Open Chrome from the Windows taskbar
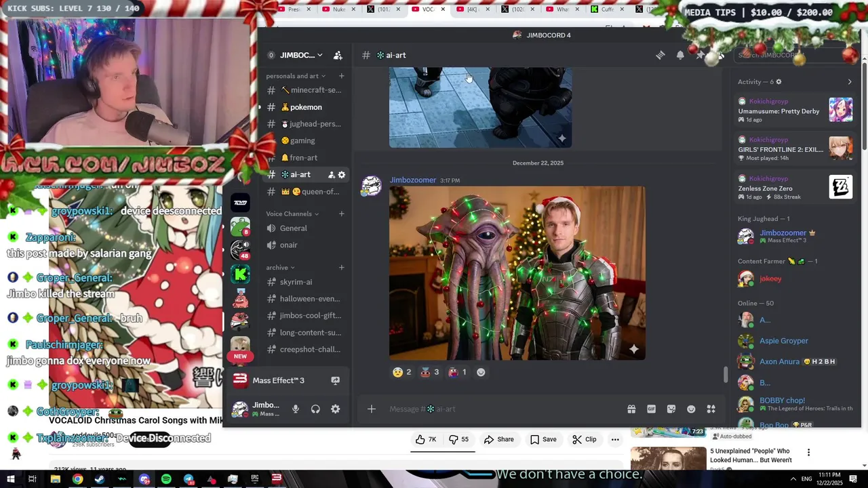868x488 pixels. (77, 479)
